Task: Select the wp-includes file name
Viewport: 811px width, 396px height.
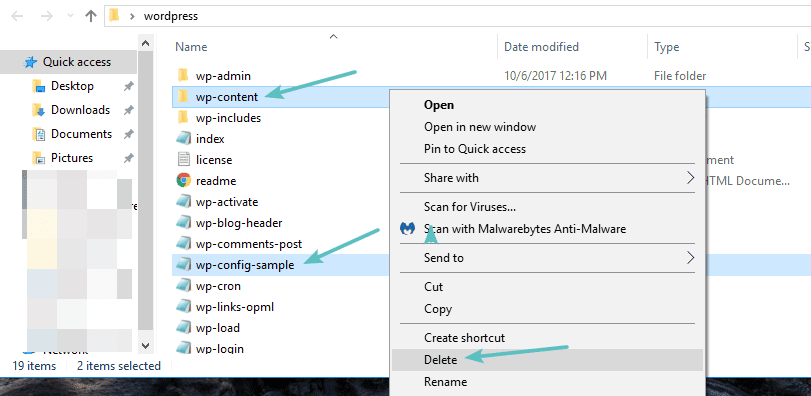Action: (228, 118)
